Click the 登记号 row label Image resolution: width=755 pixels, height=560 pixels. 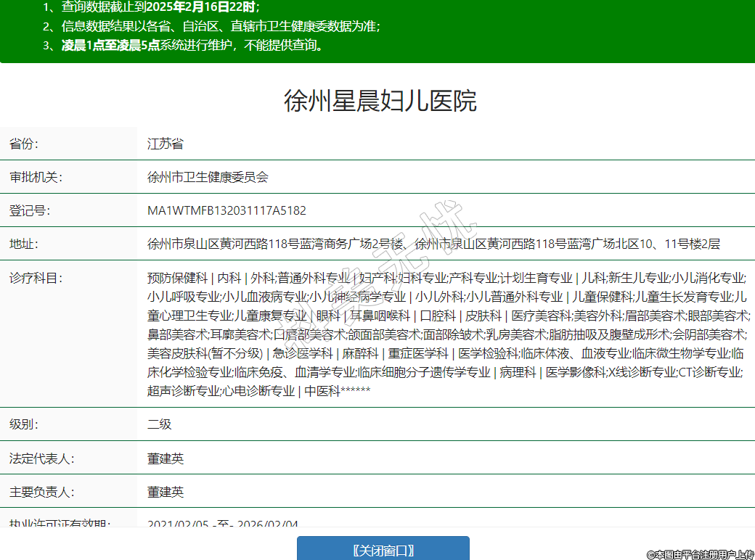point(29,210)
